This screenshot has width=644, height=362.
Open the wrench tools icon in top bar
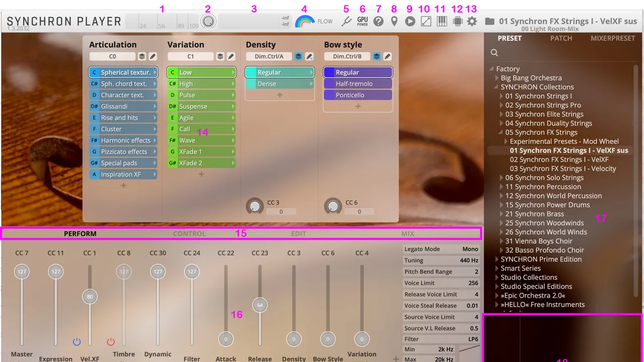coord(346,22)
